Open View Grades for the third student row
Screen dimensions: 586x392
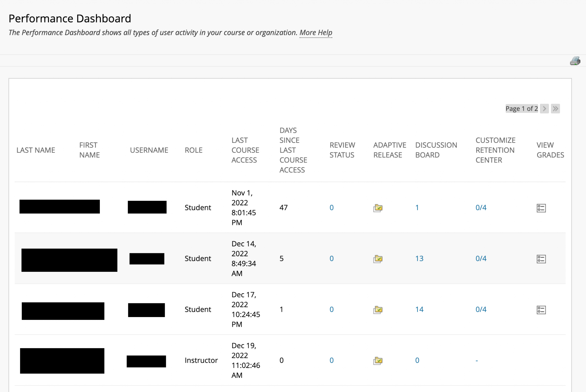point(541,310)
